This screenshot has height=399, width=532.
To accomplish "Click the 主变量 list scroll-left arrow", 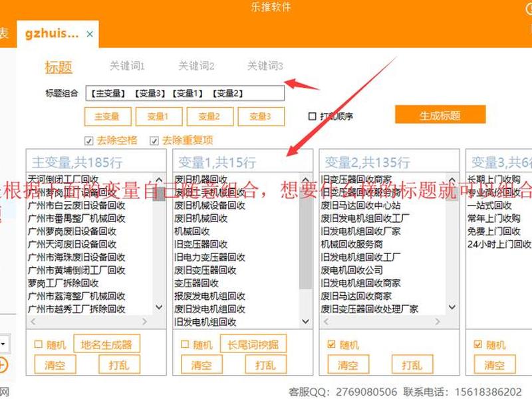I will pos(33,321).
